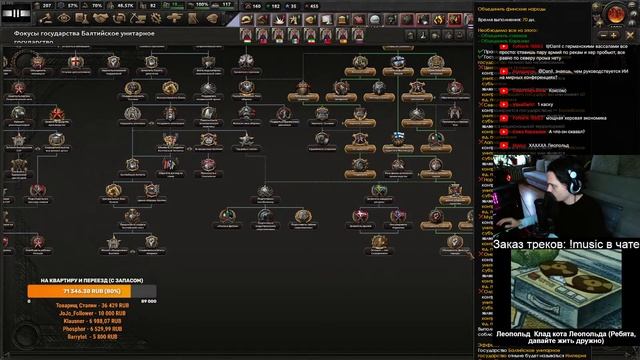Open diplomacy via the handshake icon

[100, 18]
